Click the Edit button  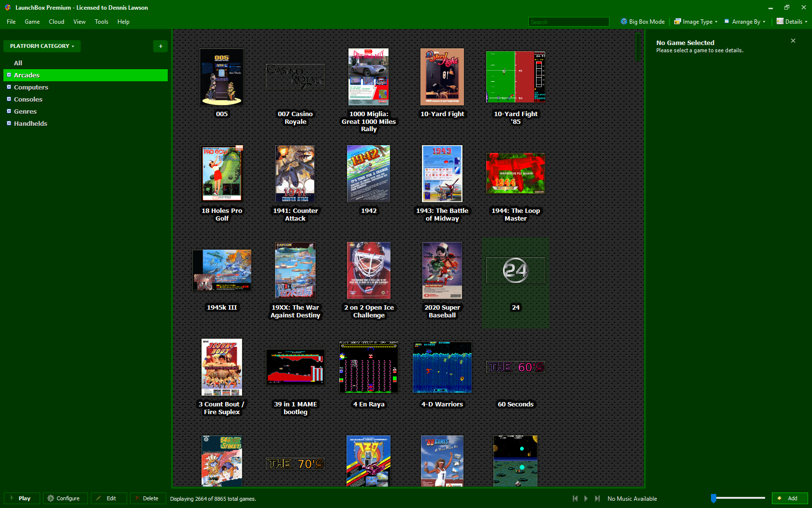(x=109, y=498)
